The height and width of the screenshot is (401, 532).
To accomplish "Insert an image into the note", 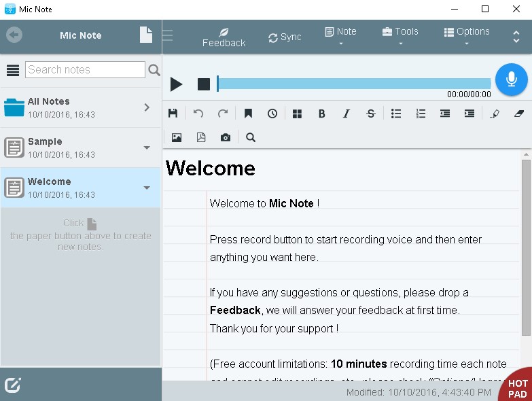I will (177, 137).
